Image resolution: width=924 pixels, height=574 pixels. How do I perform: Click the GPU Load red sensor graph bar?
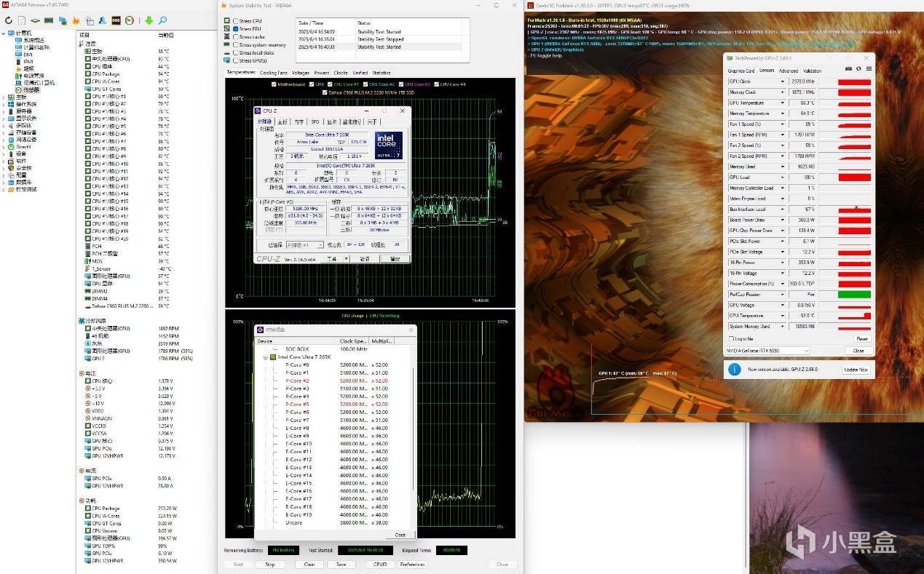pyautogui.click(x=854, y=178)
